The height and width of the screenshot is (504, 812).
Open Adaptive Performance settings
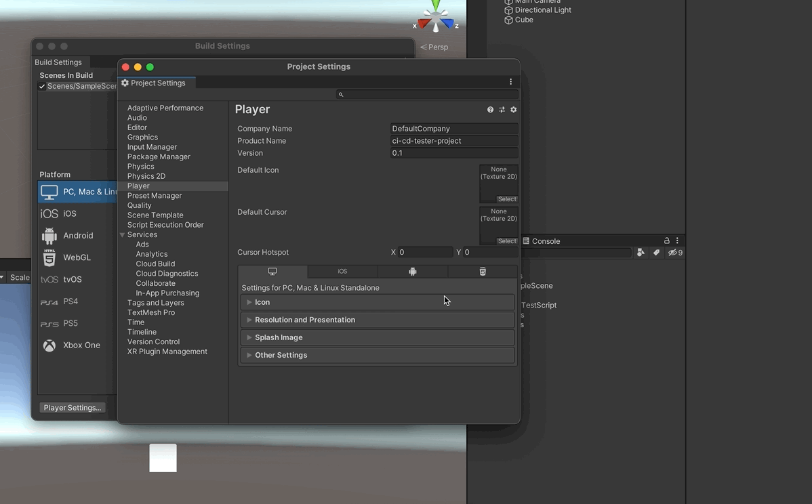(165, 108)
